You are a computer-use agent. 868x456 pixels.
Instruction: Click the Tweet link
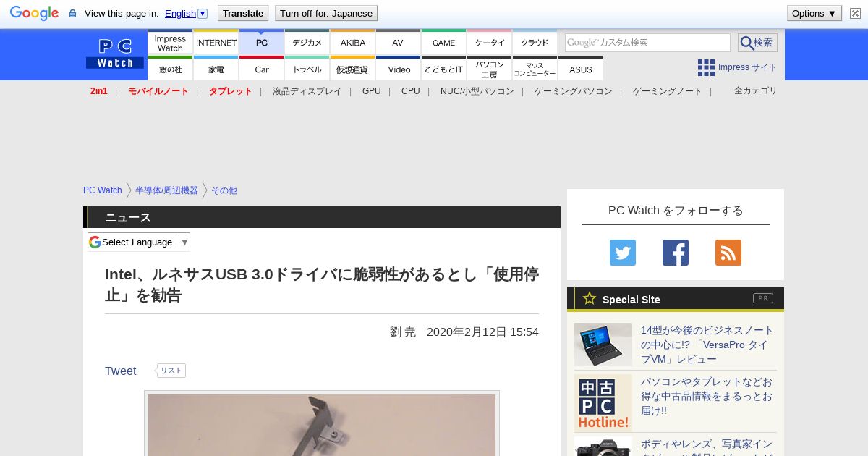point(120,371)
